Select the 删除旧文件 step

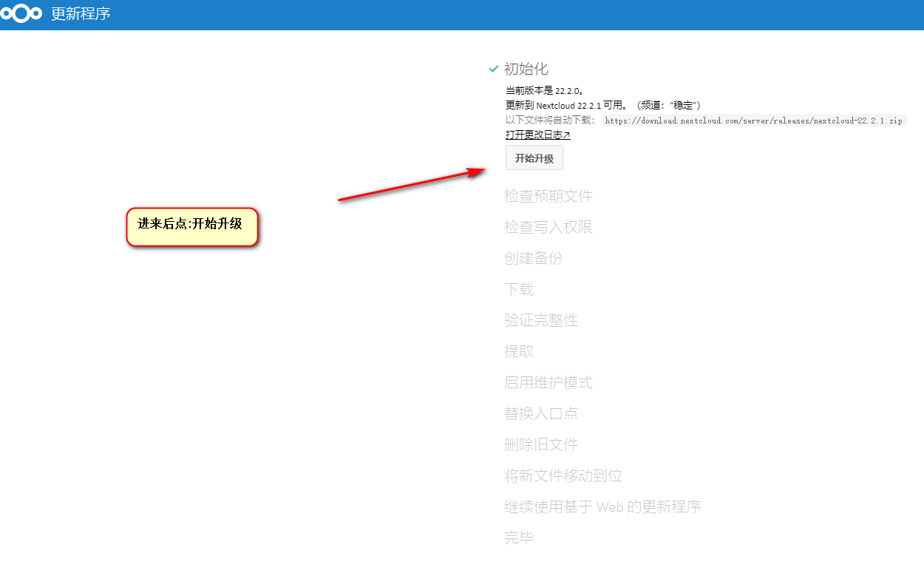click(x=541, y=444)
